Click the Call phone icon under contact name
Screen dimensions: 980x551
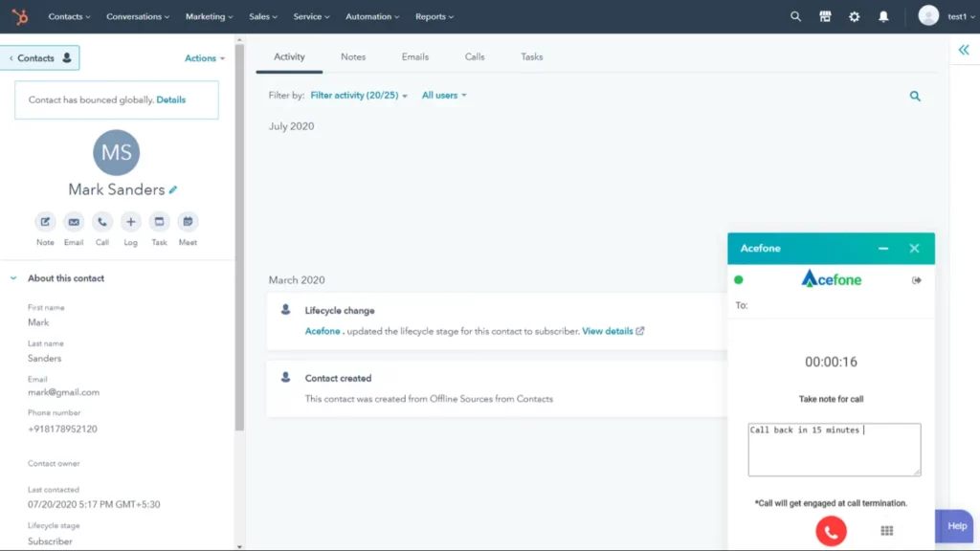pos(101,222)
